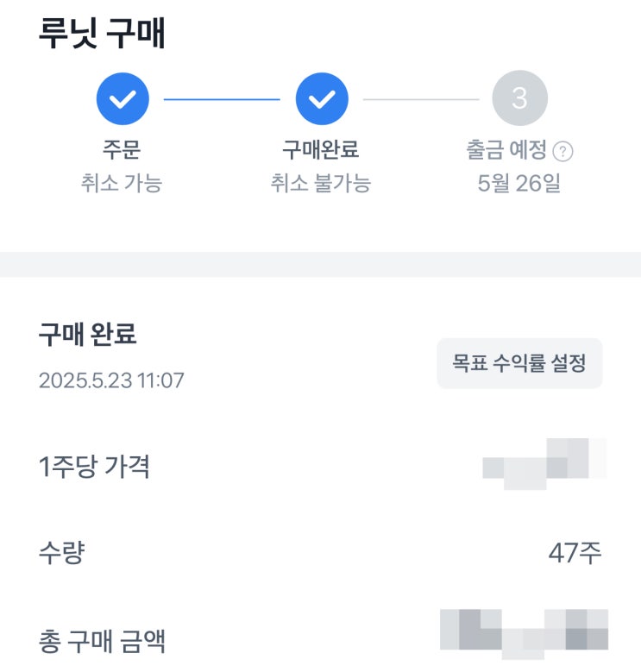The image size is (641, 672).
Task: Click the 주문 step checkmark icon
Action: tap(123, 99)
